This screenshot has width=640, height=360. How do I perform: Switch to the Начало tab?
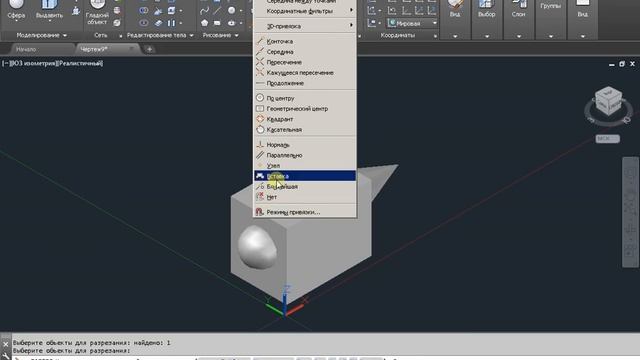pos(26,49)
